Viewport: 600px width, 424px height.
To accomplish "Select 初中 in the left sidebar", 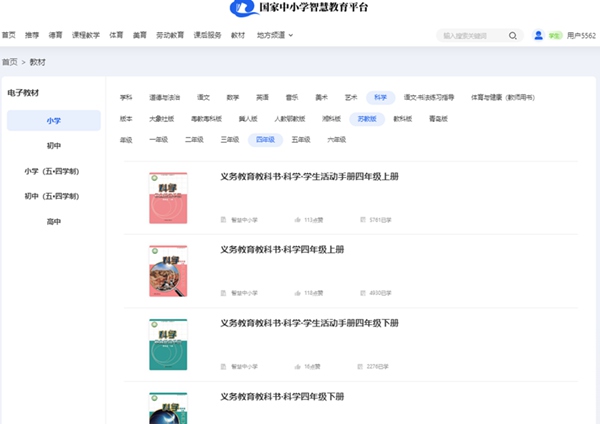I will [x=54, y=146].
